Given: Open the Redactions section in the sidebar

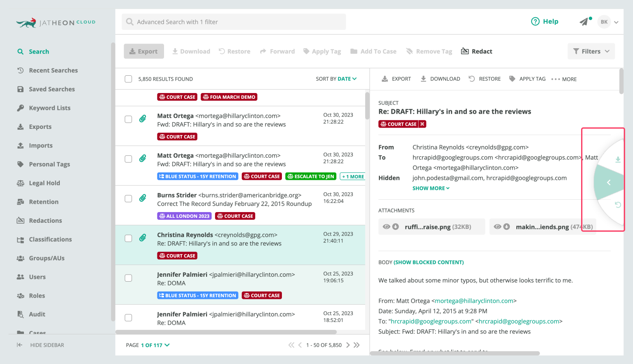Looking at the screenshot, I should pos(45,220).
